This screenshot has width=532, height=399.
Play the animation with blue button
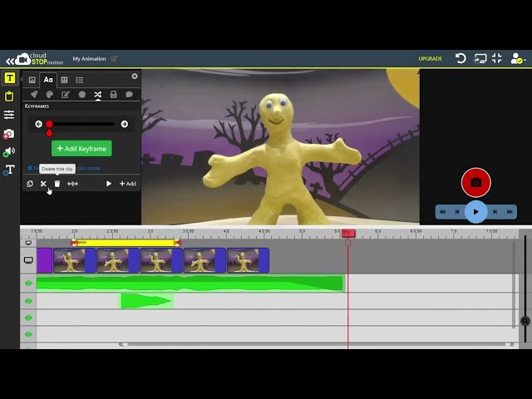point(475,212)
